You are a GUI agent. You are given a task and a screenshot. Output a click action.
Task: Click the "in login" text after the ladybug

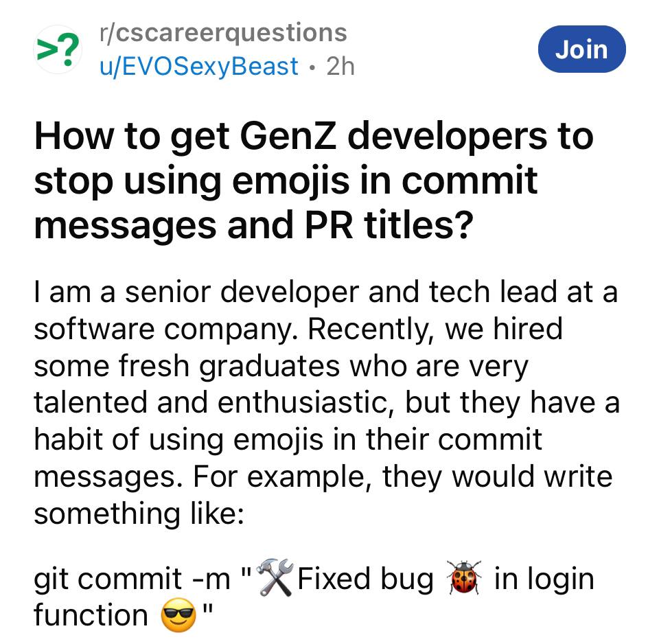coord(544,579)
